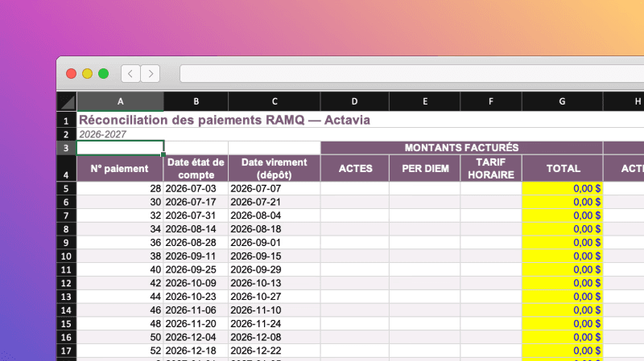Select row 17 header
The height and width of the screenshot is (361, 644).
[67, 351]
